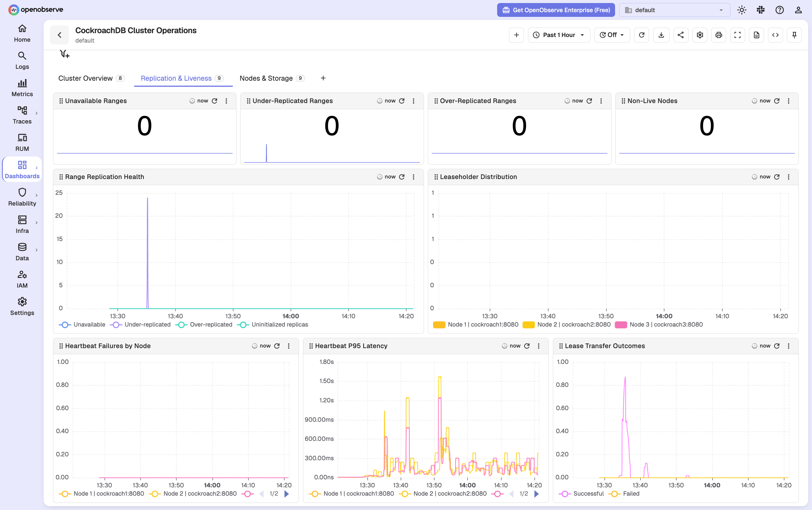812x510 pixels.
Task: Switch to Nodes & Storage tab
Action: pyautogui.click(x=272, y=78)
